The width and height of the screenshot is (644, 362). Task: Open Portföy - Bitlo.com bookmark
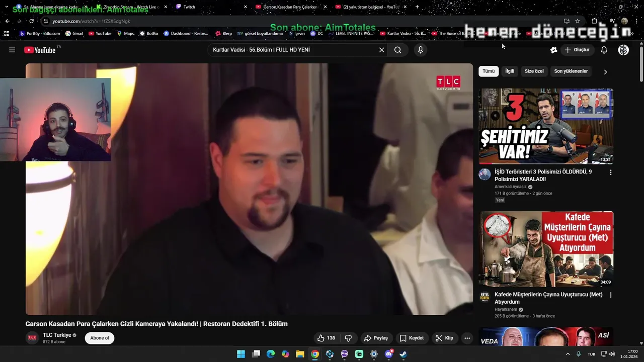coord(40,34)
